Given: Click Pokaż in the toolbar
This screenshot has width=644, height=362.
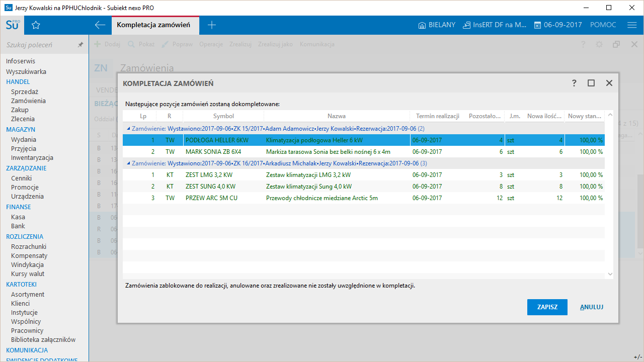Looking at the screenshot, I should click(141, 44).
